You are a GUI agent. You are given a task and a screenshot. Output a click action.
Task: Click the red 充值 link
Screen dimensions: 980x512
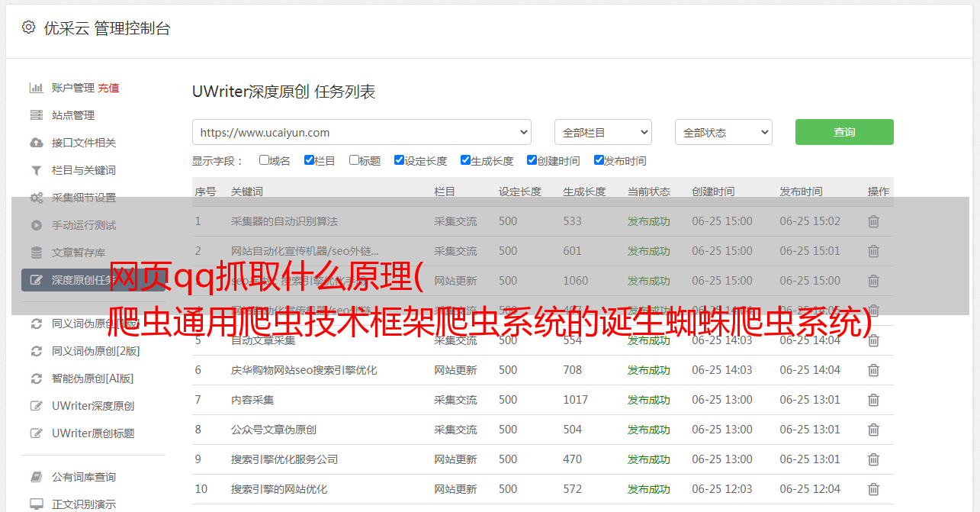108,88
